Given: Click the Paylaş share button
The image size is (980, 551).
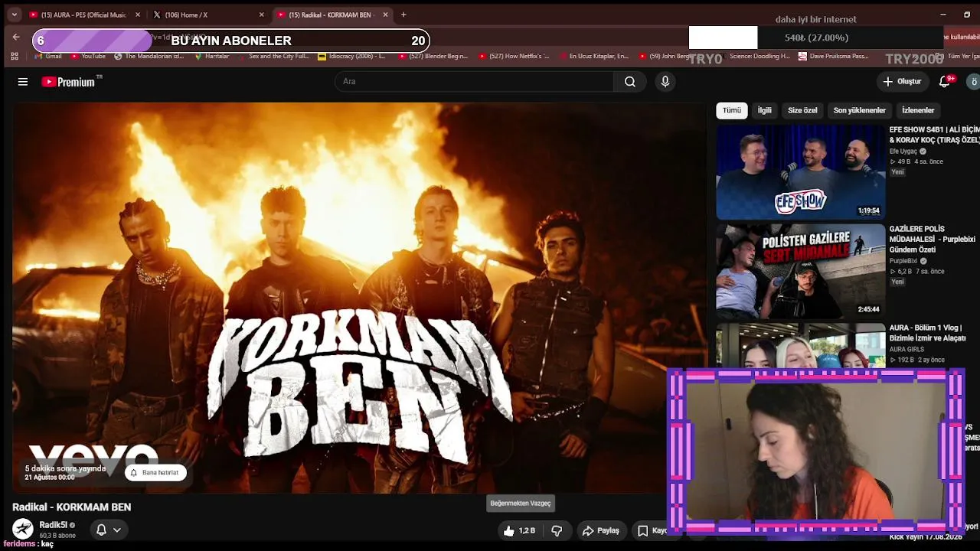Looking at the screenshot, I should [601, 530].
